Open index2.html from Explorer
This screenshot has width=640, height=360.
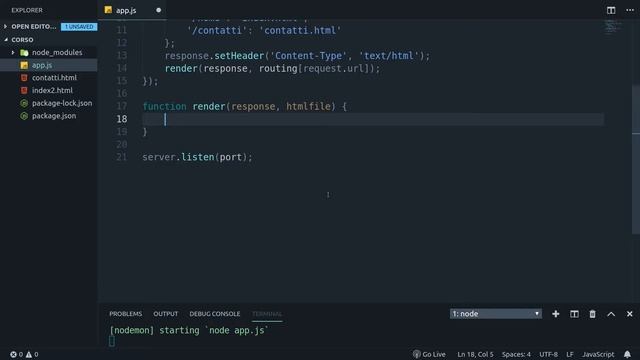[52, 90]
